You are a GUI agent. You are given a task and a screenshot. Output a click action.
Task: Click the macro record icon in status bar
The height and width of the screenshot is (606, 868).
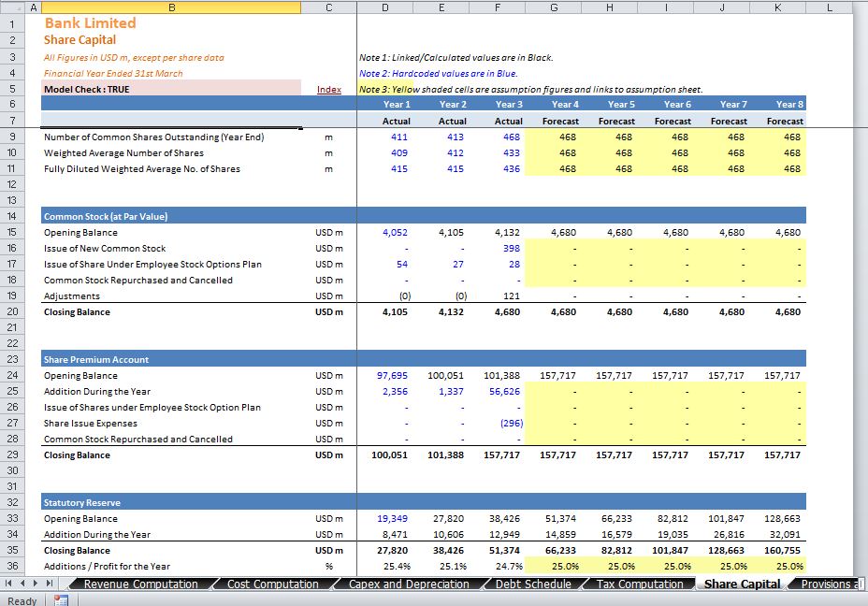tap(61, 600)
